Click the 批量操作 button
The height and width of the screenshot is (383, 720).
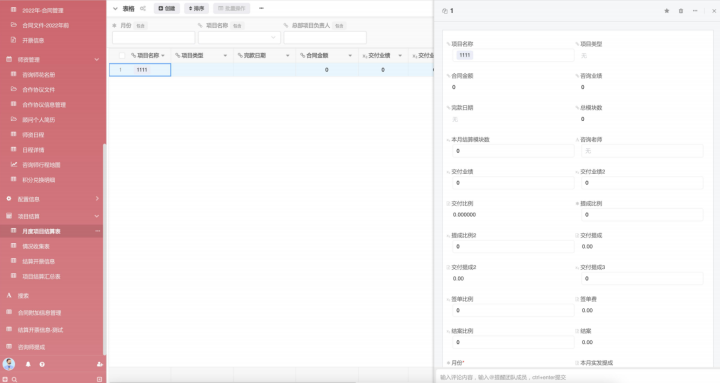tap(231, 8)
